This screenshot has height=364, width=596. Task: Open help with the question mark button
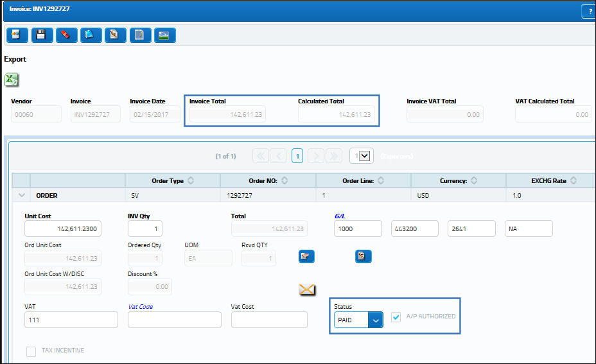click(590, 12)
